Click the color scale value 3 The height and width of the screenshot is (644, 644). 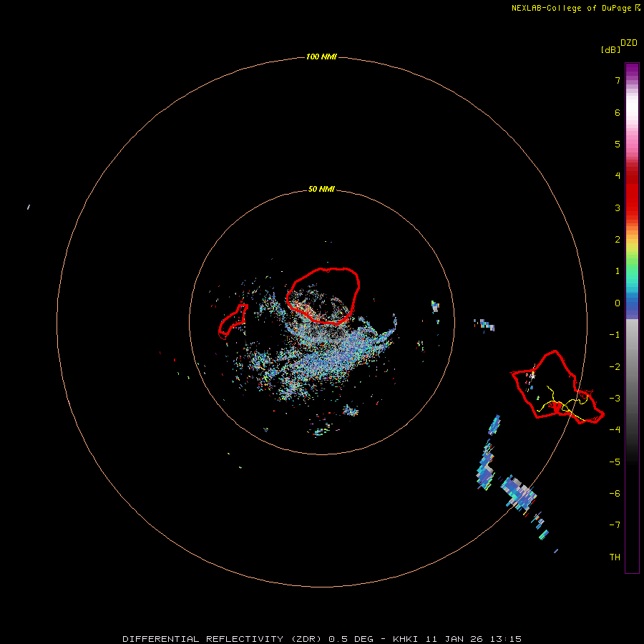click(x=618, y=208)
